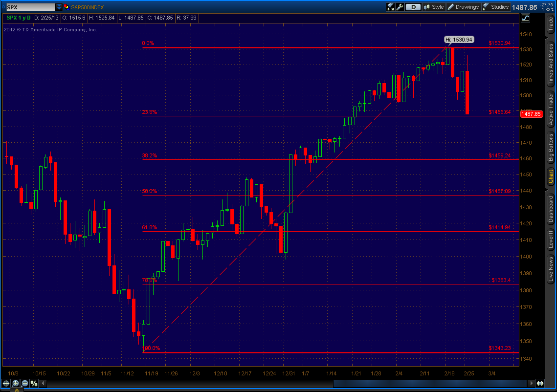Click the R: 37.99 range readout
557x392 pixels.
tap(186, 18)
